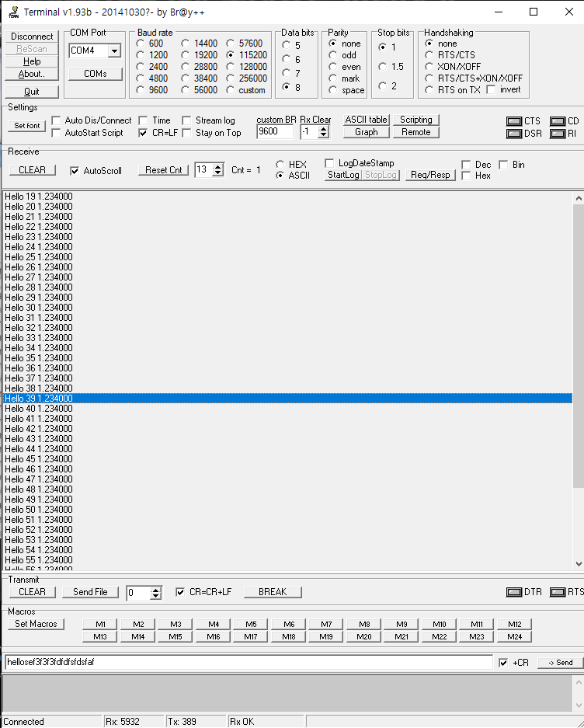Toggle the DTR indicator
The image size is (584, 728).
click(x=513, y=592)
